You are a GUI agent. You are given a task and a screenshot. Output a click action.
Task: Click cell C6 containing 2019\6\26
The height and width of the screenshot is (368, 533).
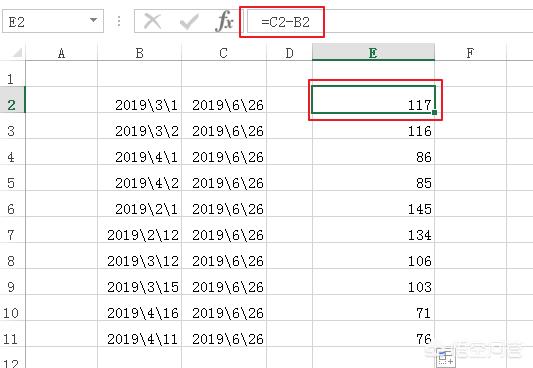coord(224,204)
